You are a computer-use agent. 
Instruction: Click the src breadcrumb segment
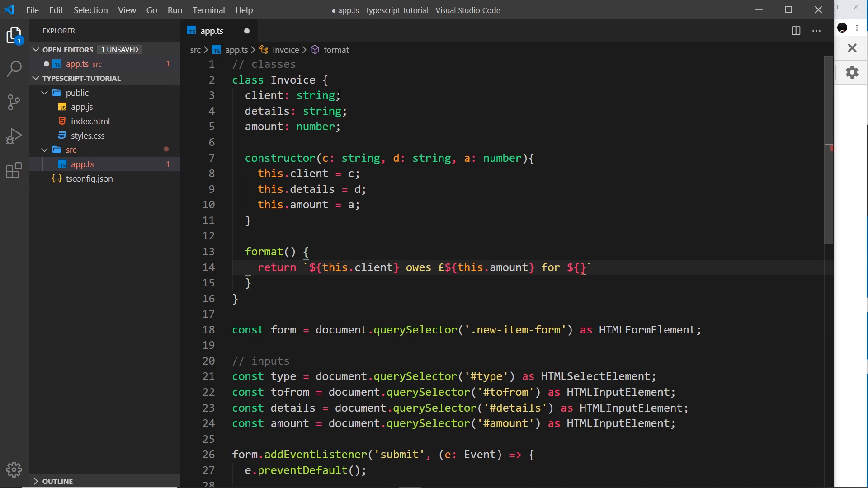(x=195, y=50)
